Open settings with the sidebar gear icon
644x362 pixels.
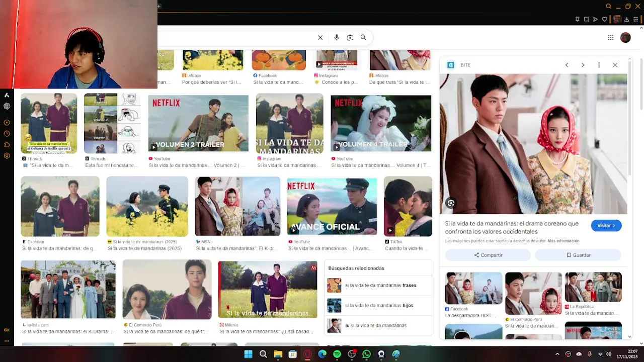tap(7, 156)
